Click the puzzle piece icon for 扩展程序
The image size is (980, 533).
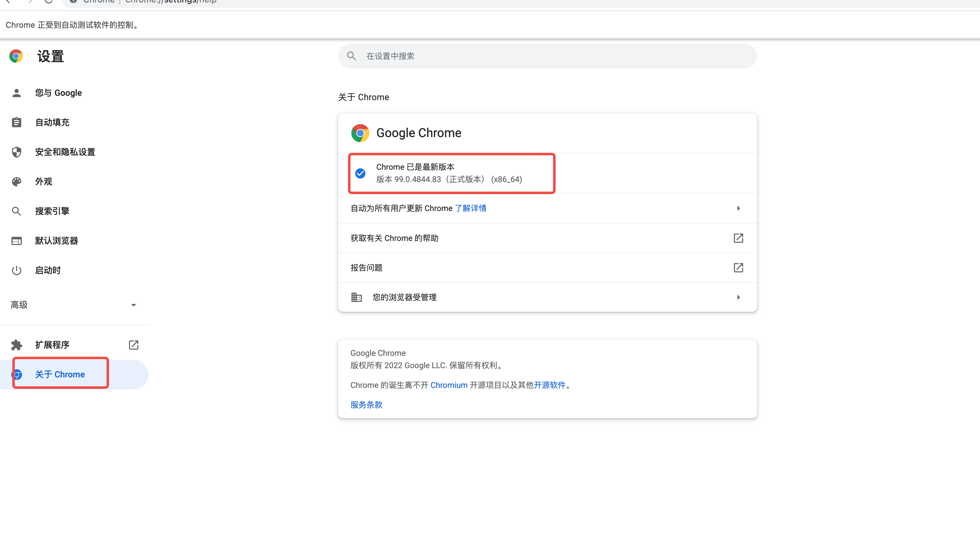tap(16, 345)
